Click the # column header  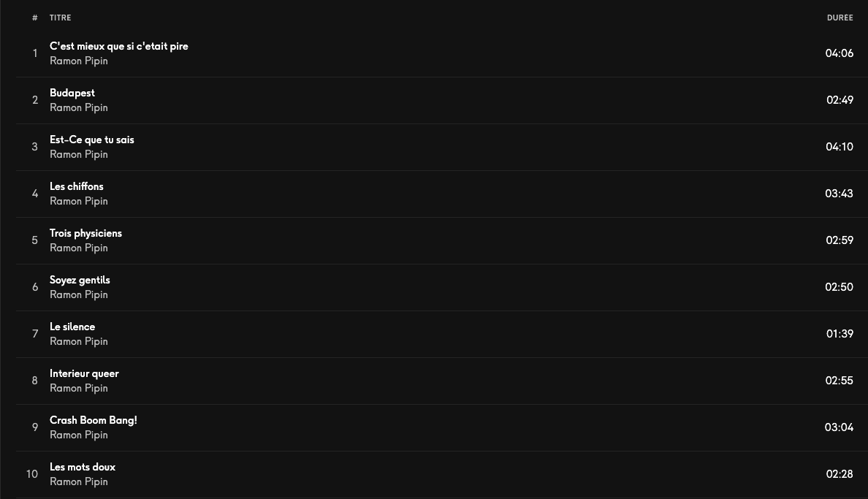35,18
